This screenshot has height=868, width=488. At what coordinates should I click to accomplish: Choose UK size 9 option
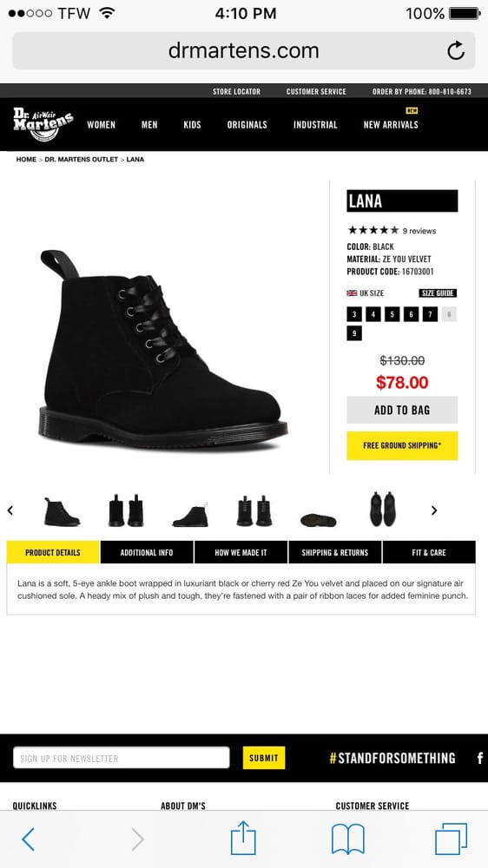click(x=354, y=333)
